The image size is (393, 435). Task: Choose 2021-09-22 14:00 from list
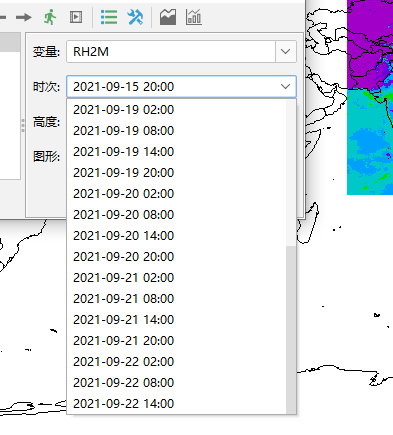(x=177, y=404)
